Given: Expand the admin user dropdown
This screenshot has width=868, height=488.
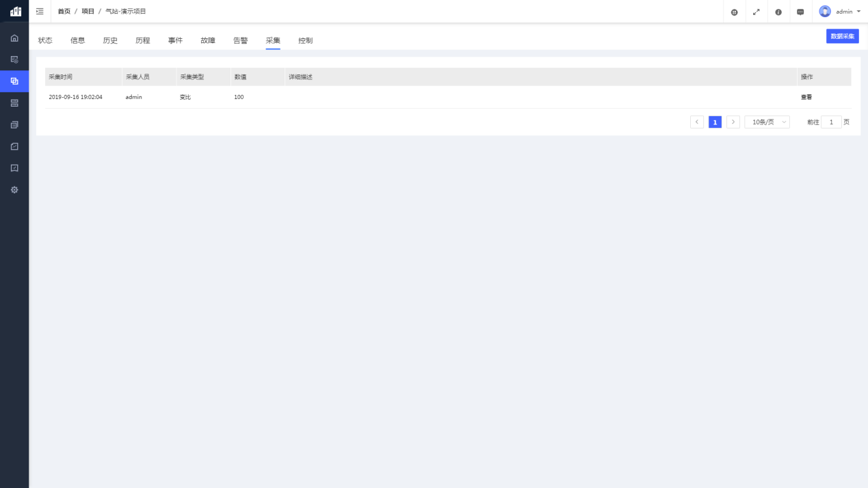Looking at the screenshot, I should pos(840,12).
